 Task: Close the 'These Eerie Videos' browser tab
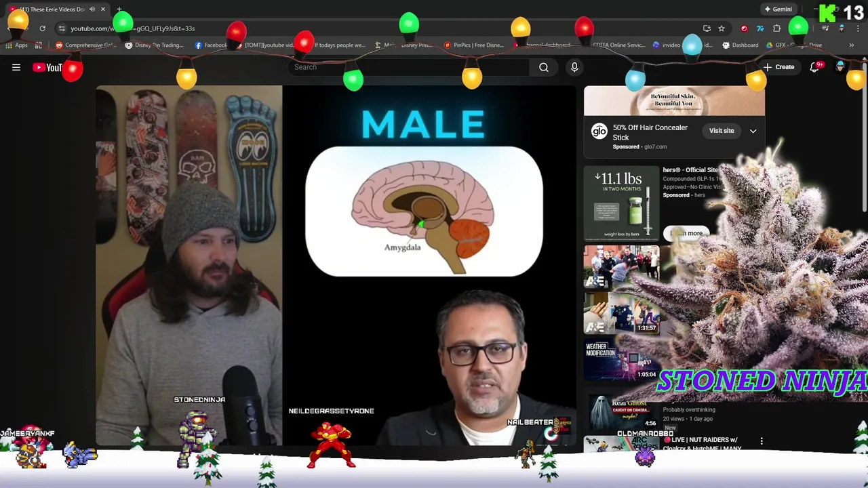[x=103, y=9]
